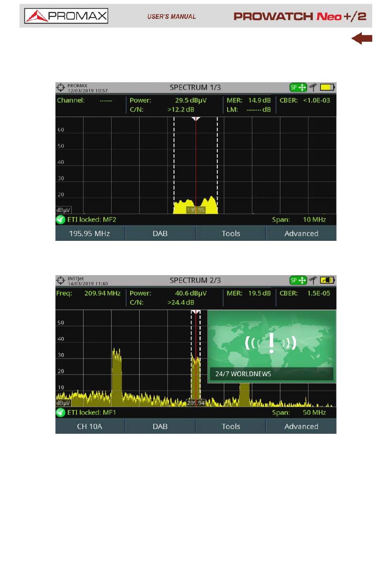Click the Power value 29.5 dBµV
The height and width of the screenshot is (573, 392).
pyautogui.click(x=191, y=100)
